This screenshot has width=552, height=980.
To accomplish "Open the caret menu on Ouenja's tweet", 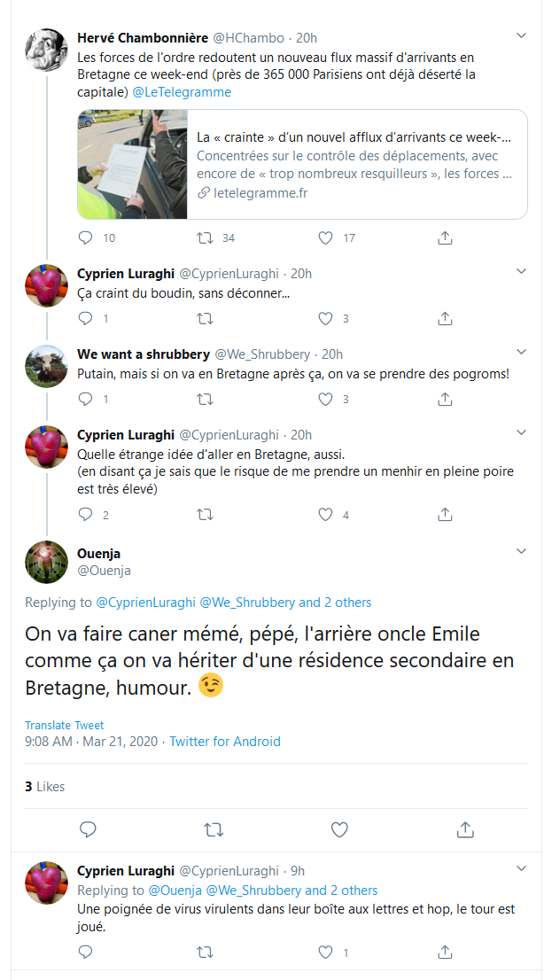I will pos(522,551).
